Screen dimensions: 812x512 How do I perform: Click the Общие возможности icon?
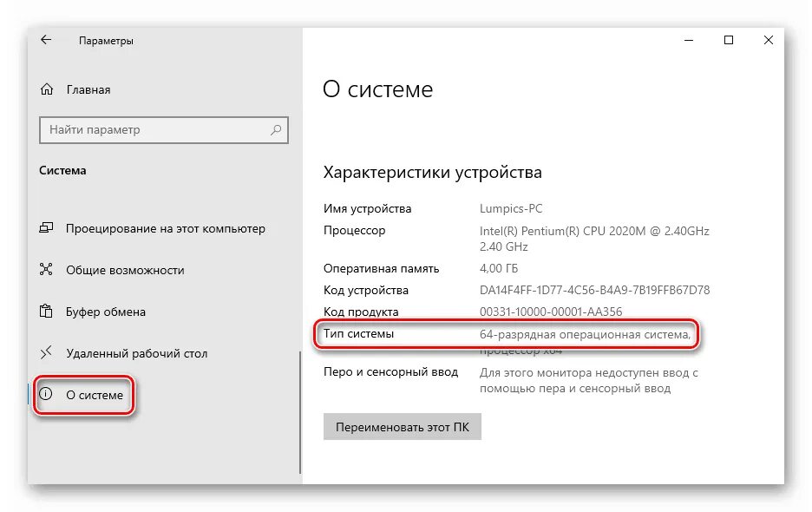coord(46,270)
